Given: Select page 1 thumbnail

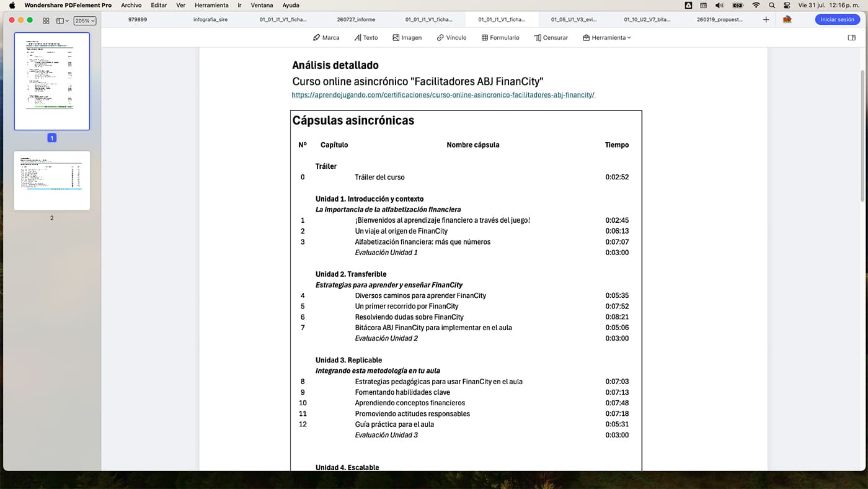Looking at the screenshot, I should pos(52,81).
